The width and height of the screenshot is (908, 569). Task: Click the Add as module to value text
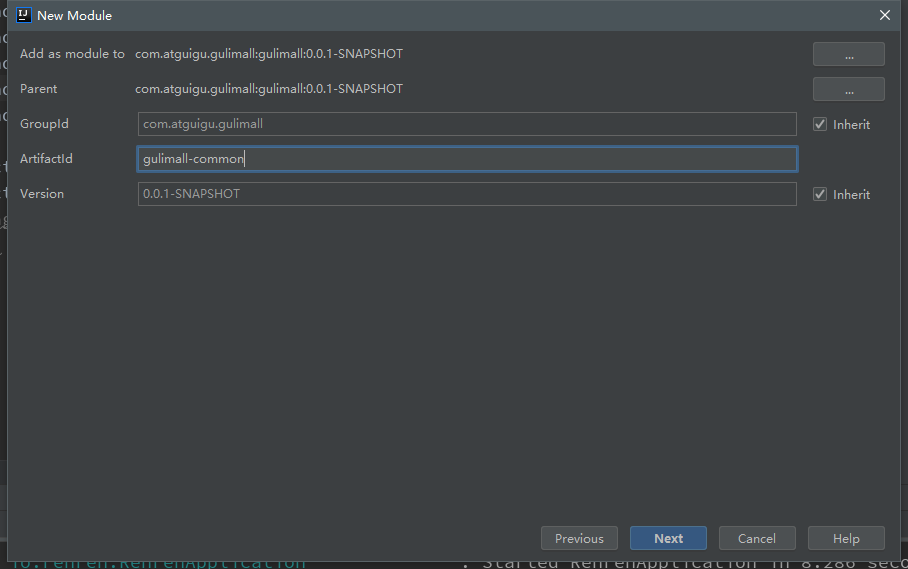[269, 54]
